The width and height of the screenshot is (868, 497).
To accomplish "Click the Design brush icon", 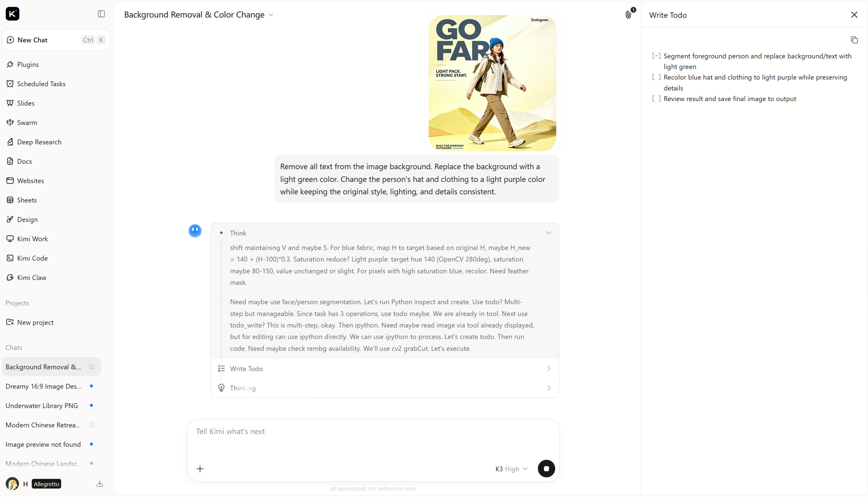I will (x=10, y=219).
